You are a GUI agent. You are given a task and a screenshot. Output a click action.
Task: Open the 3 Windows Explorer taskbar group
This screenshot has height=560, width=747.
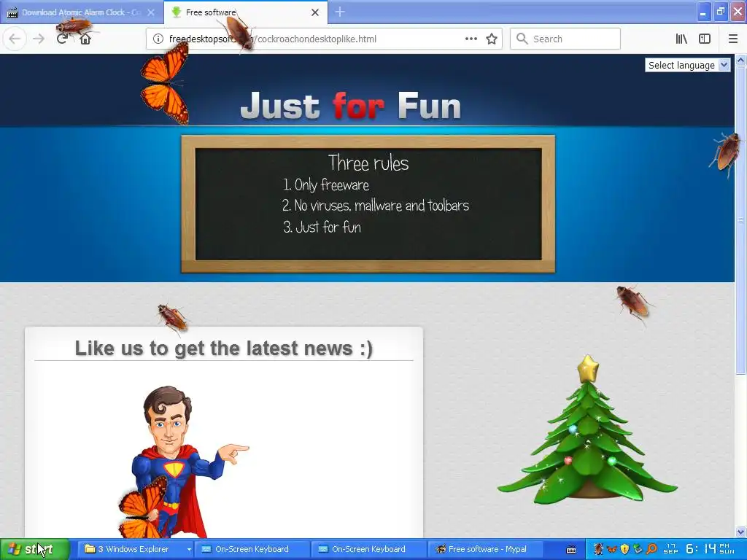click(x=133, y=549)
